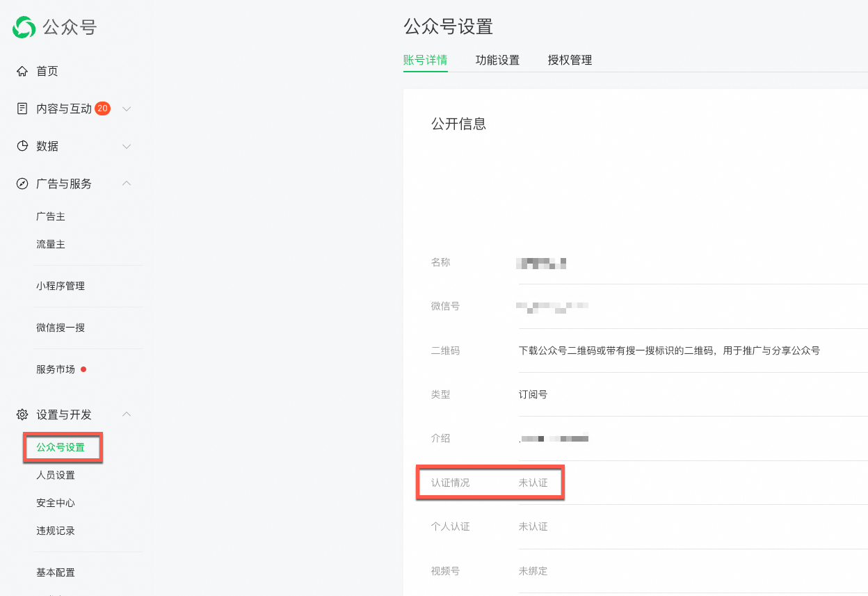The height and width of the screenshot is (596, 868).
Task: Open the 安全中心 page
Action: click(x=56, y=503)
